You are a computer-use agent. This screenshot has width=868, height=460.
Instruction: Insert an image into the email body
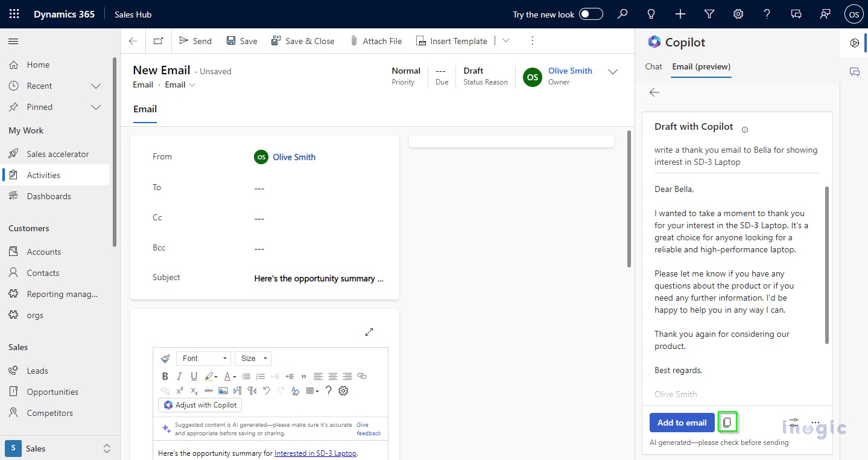tap(223, 391)
